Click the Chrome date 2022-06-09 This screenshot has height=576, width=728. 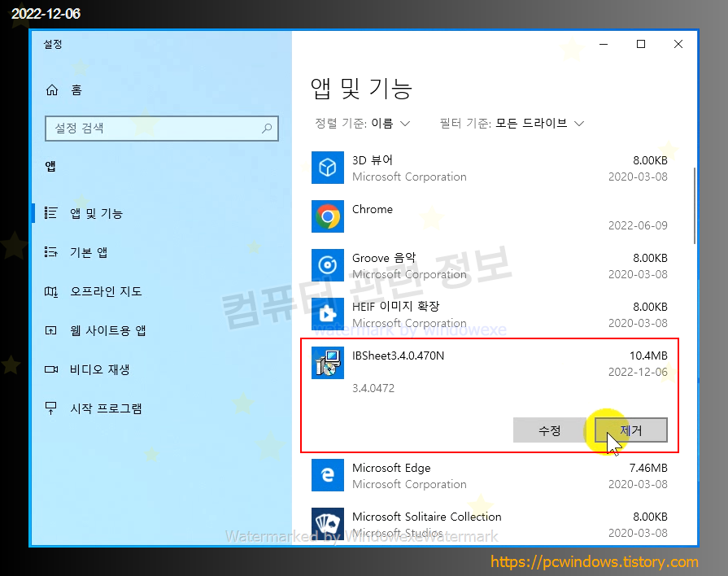pyautogui.click(x=638, y=225)
